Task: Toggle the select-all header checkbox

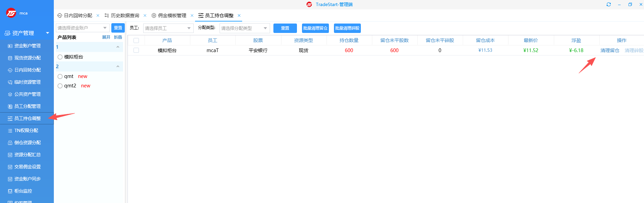Action: (136, 41)
